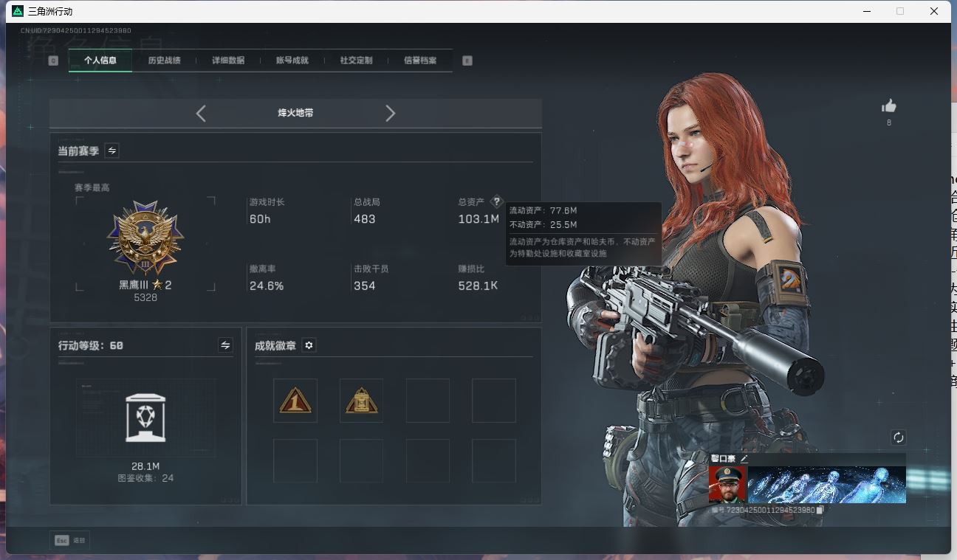Open the 信誉档案 tab
This screenshot has height=560, width=957.
point(419,61)
